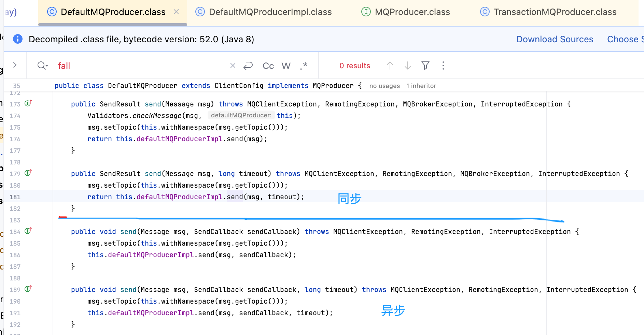Open the search bar more options menu
Viewport: 644px width, 335px height.
[443, 65]
